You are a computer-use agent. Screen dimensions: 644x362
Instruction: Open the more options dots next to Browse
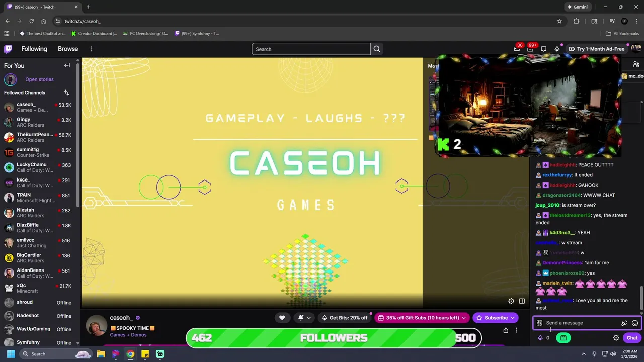(92, 49)
